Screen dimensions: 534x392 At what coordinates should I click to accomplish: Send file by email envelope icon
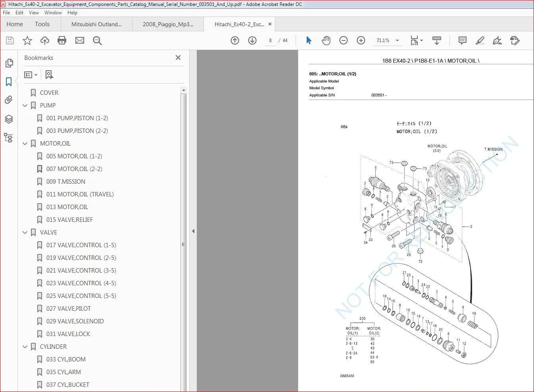[80, 40]
